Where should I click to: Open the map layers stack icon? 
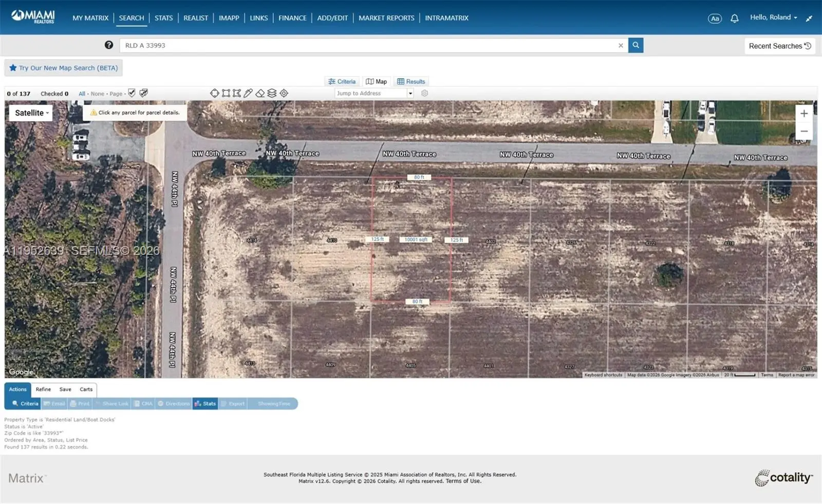click(x=272, y=93)
